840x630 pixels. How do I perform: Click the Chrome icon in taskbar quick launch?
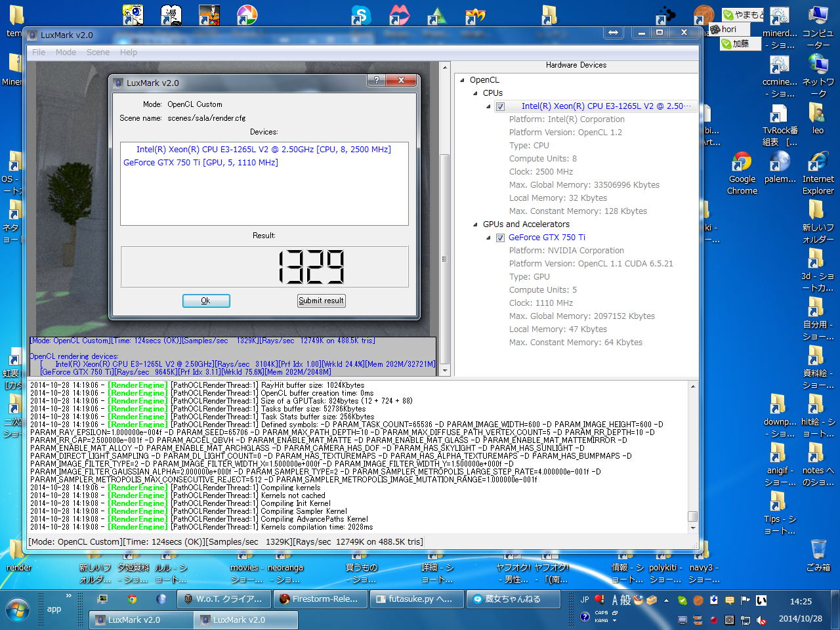132,599
